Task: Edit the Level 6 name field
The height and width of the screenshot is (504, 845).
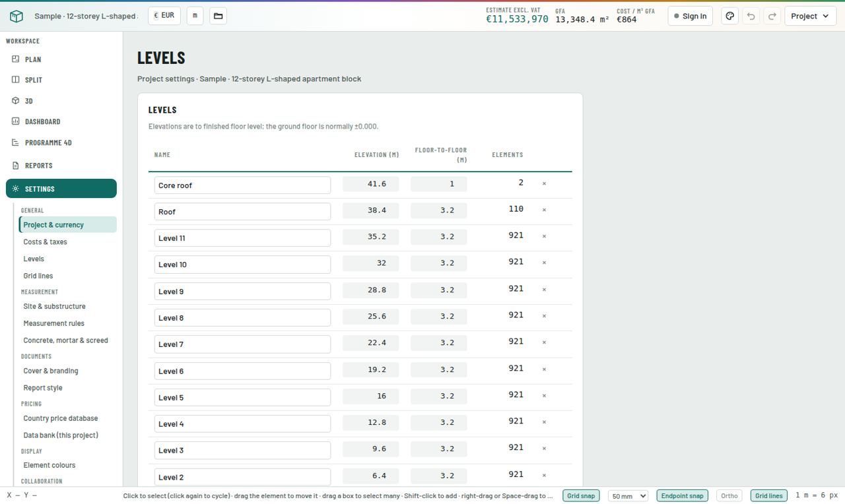Action: [242, 371]
